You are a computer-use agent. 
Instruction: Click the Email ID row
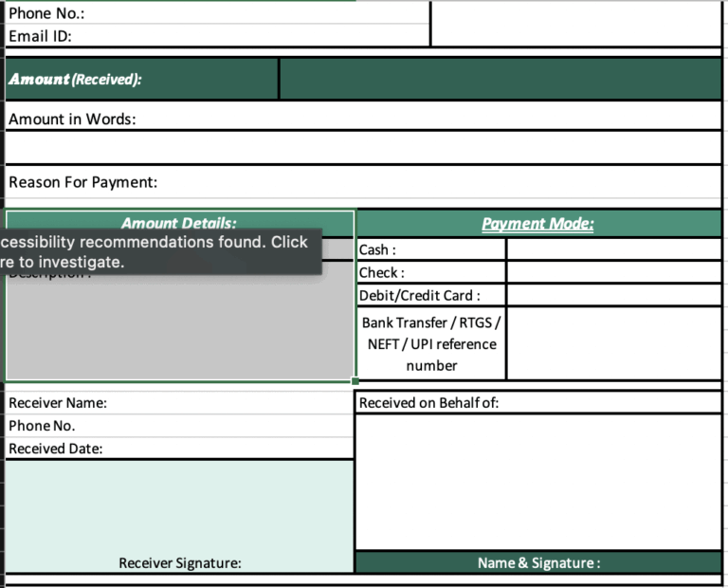(217, 36)
